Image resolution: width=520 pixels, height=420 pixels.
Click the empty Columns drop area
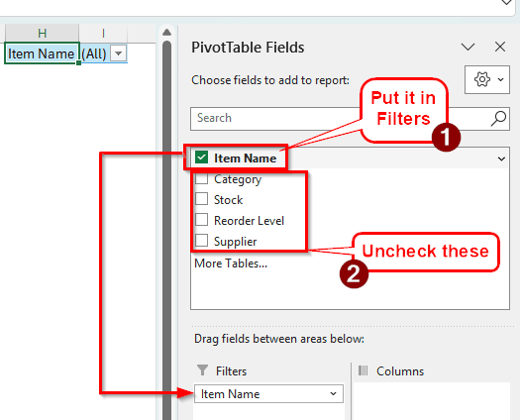click(432, 401)
